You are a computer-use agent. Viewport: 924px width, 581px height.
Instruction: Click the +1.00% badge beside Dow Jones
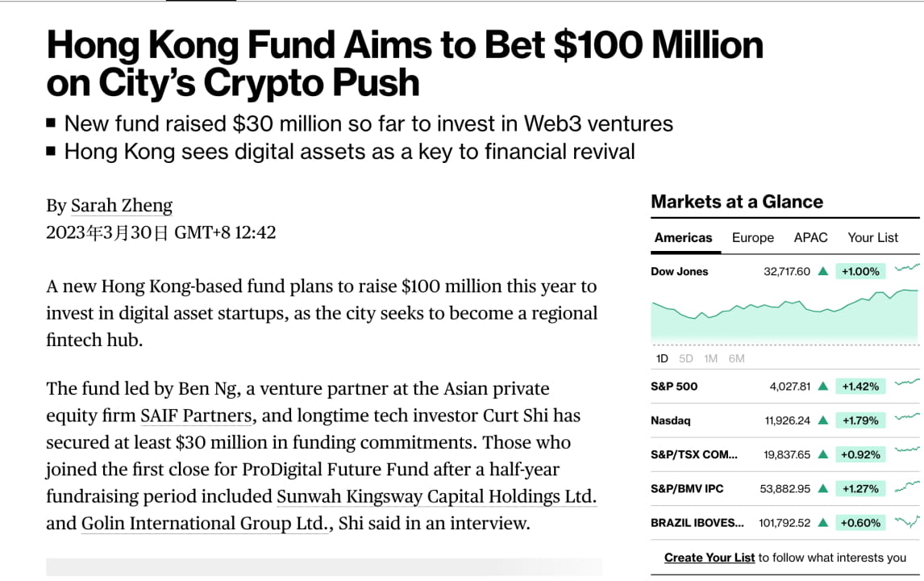point(860,271)
